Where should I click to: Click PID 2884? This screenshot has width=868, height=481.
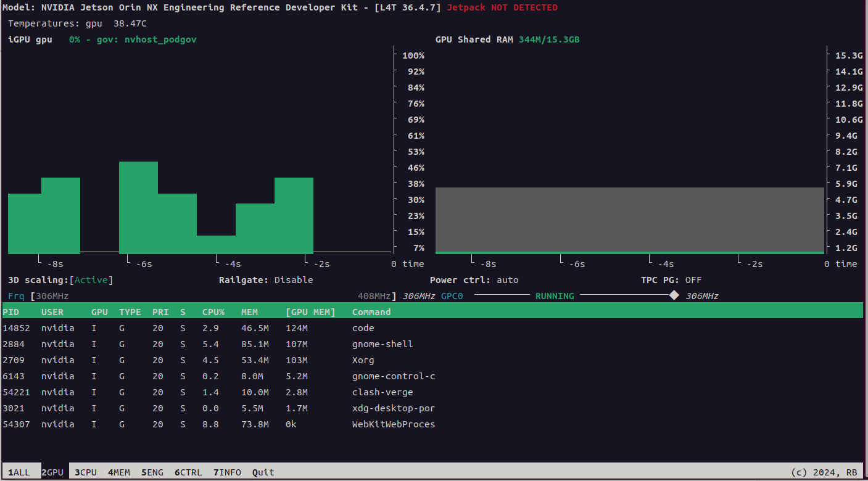click(x=14, y=344)
